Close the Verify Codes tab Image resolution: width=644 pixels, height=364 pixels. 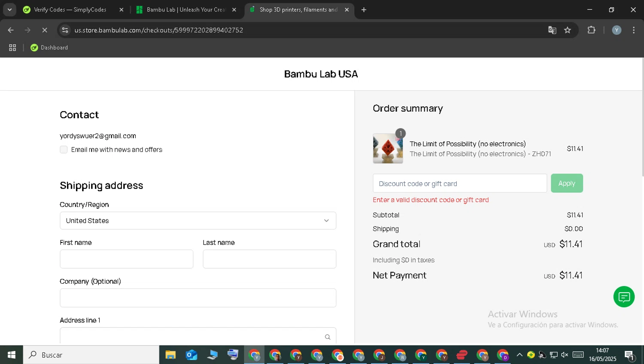[x=122, y=9]
